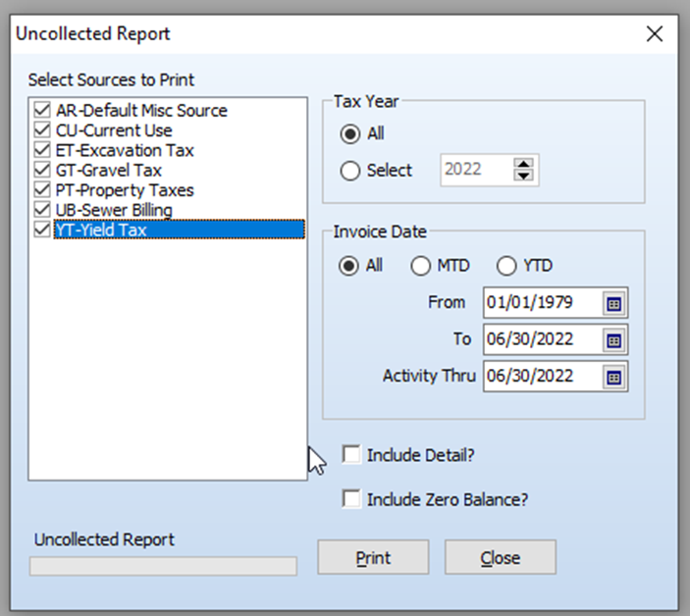Viewport: 690px width, 616px height.
Task: Uncheck PT-Property Taxes checkbox
Action: pyautogui.click(x=42, y=189)
